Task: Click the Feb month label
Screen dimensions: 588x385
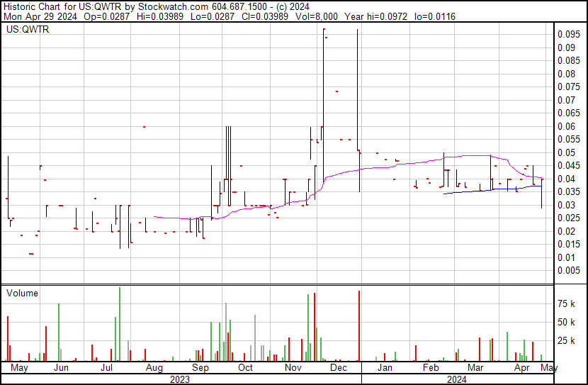Action: point(431,368)
